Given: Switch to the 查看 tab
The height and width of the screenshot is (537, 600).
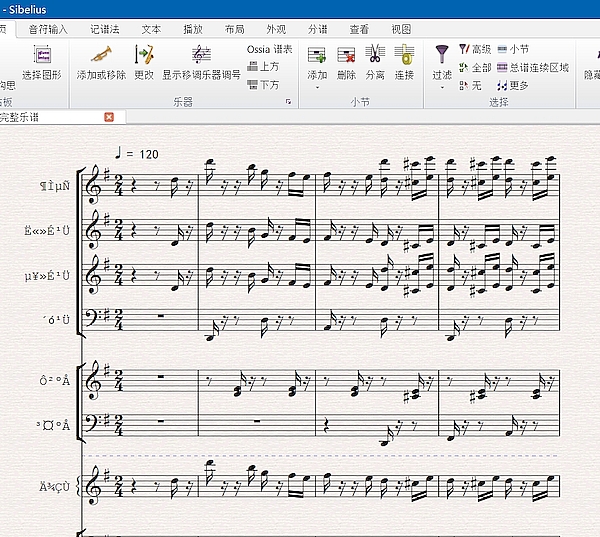Looking at the screenshot, I should point(359,29).
